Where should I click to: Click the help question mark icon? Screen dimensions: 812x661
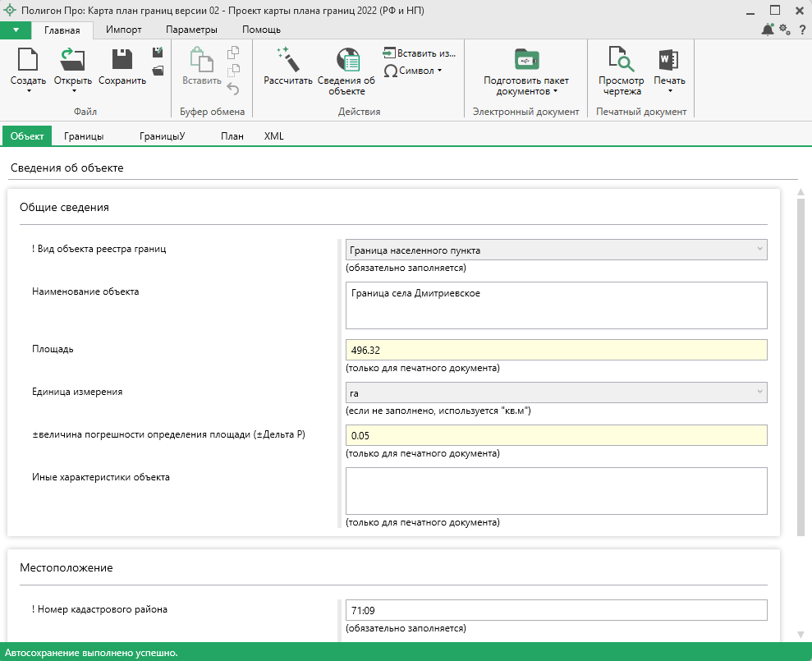[802, 30]
